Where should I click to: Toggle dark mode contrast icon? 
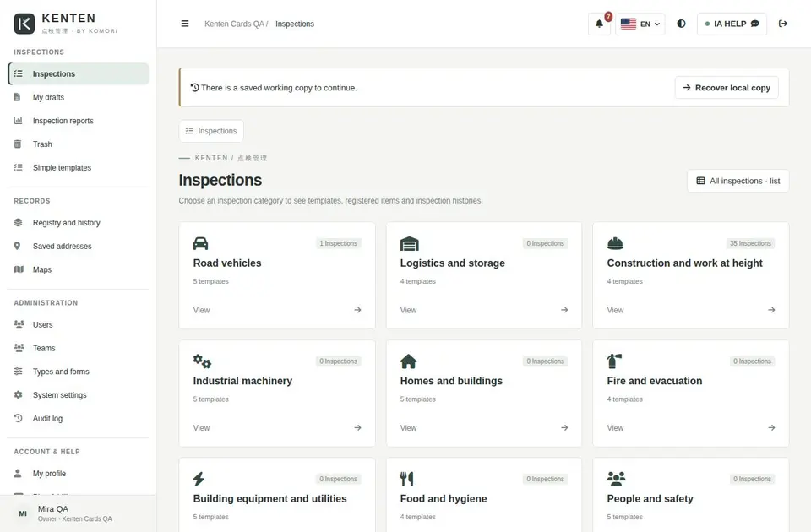coord(681,24)
